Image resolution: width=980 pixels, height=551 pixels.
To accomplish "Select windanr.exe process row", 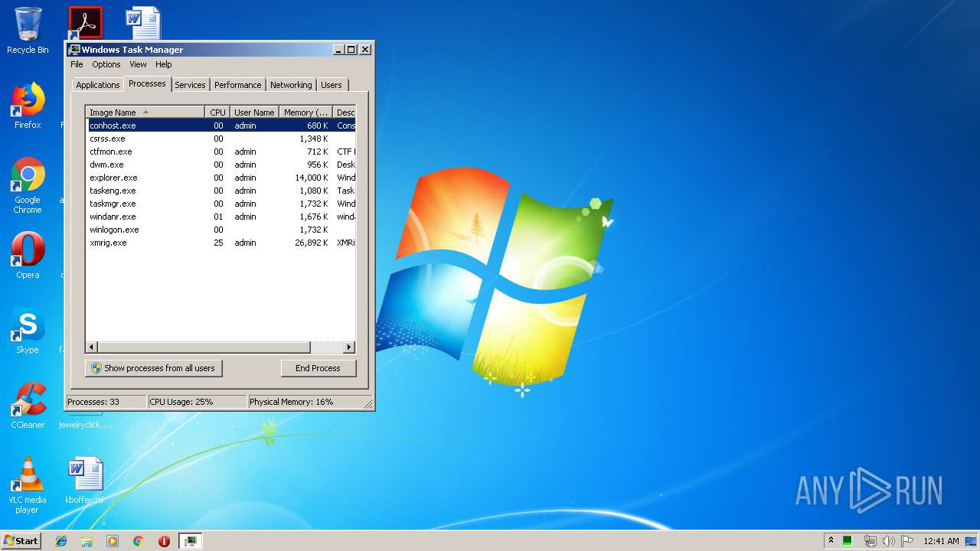I will [220, 217].
